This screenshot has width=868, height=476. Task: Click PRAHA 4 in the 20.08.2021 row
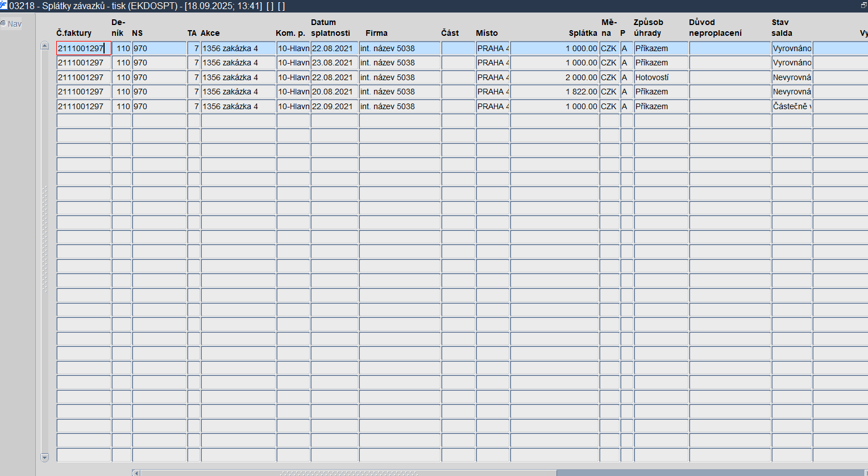click(493, 92)
